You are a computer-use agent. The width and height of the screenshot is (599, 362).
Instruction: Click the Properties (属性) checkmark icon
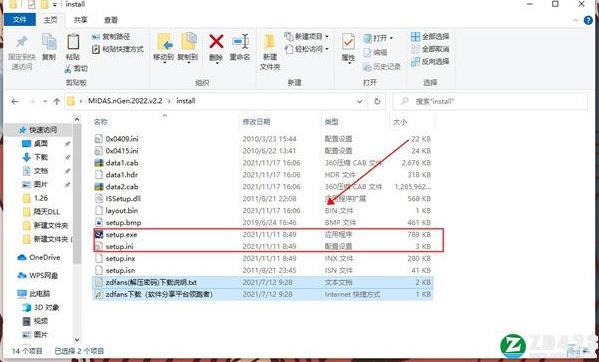(348, 42)
